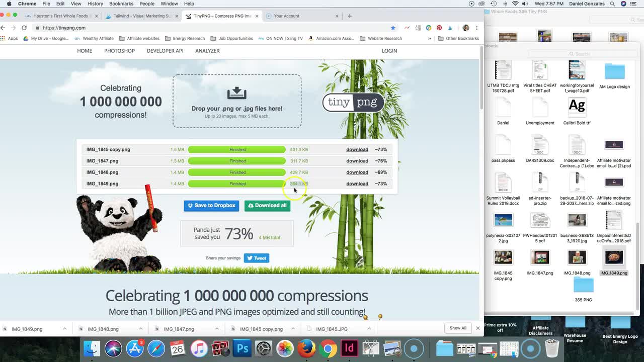Open the DEVELOPER API page
Viewport: 644px width, 362px height.
coord(165,51)
